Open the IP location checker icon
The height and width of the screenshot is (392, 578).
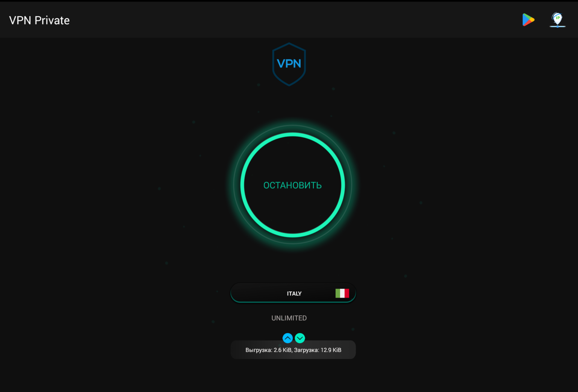(x=557, y=20)
